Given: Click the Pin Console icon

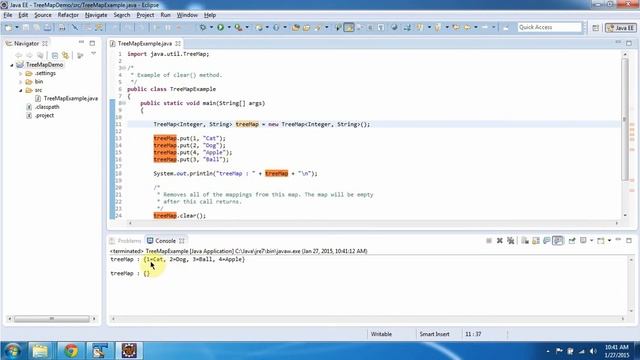Looking at the screenshot, I should tap(572, 241).
